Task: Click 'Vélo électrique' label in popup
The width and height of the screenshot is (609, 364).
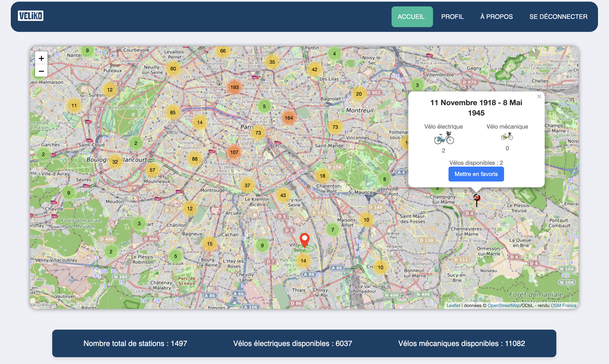Action: click(x=443, y=127)
